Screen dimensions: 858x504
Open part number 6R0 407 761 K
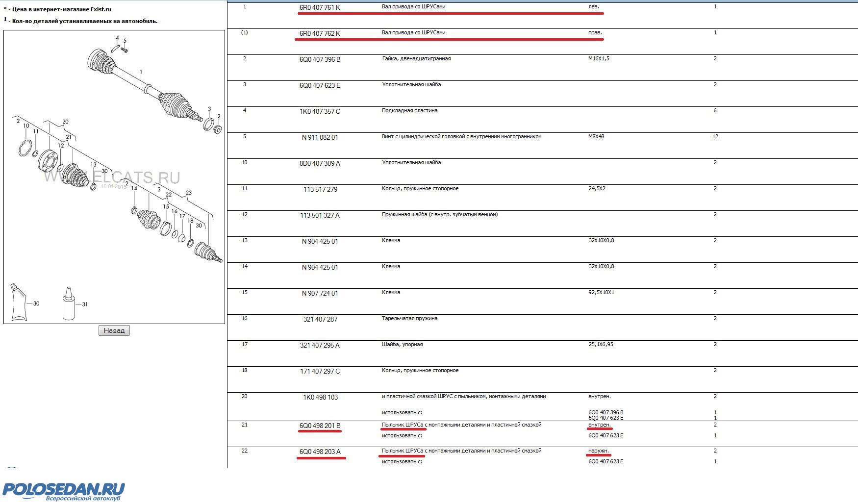(x=320, y=7)
